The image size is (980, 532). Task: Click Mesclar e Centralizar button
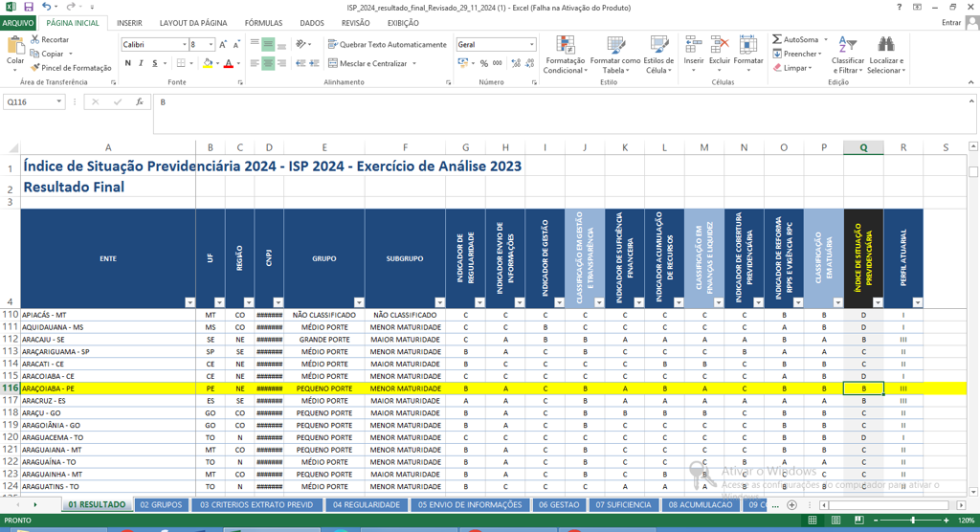(x=371, y=64)
